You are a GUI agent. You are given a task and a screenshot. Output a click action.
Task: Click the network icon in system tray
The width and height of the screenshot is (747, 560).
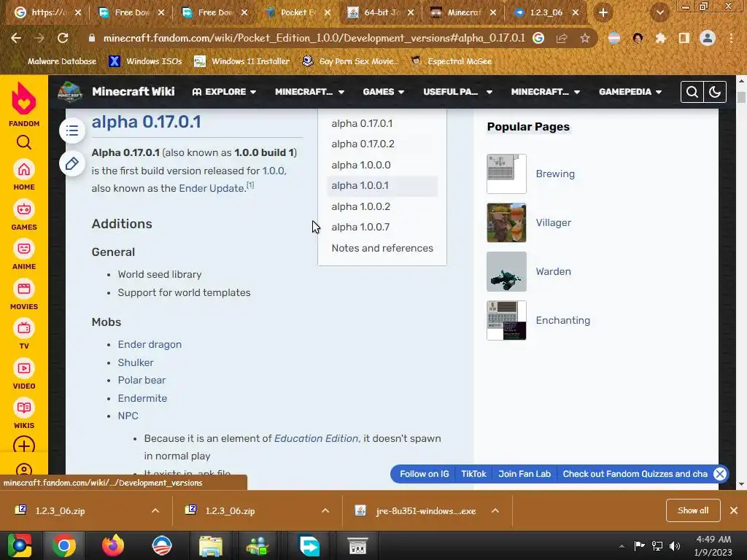pyautogui.click(x=657, y=545)
